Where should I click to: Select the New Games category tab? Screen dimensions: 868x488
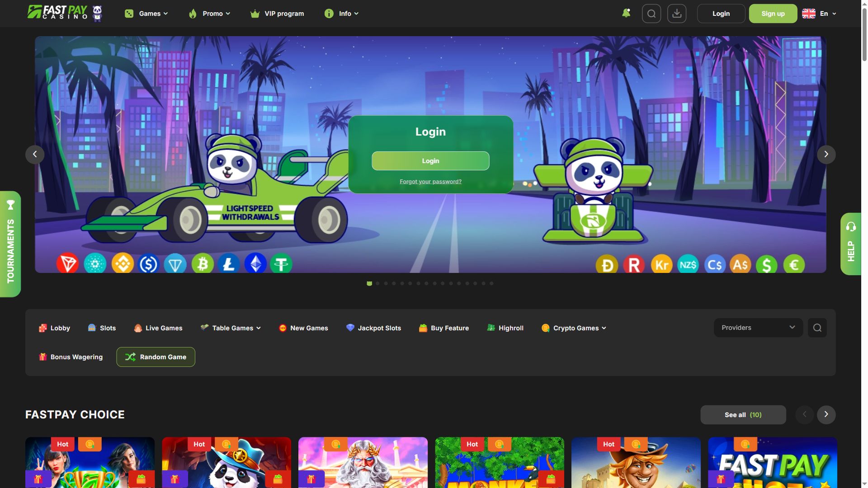pyautogui.click(x=303, y=328)
